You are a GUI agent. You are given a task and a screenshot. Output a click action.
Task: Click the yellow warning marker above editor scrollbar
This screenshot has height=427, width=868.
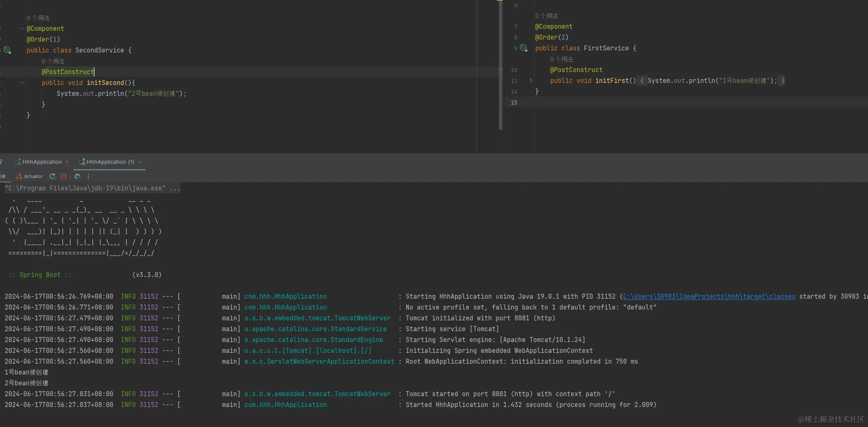(x=499, y=1)
